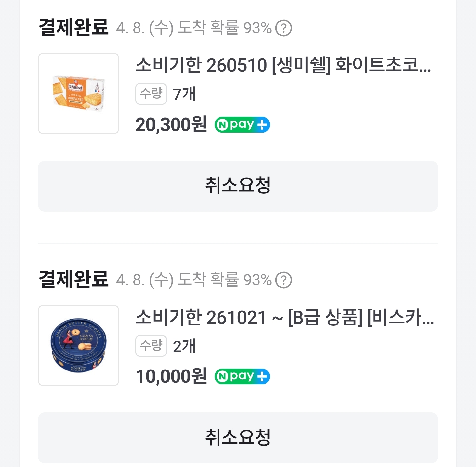Tap Npay plus badge next to 10,000원
Viewport: 476px width, 467px height.
tap(242, 377)
